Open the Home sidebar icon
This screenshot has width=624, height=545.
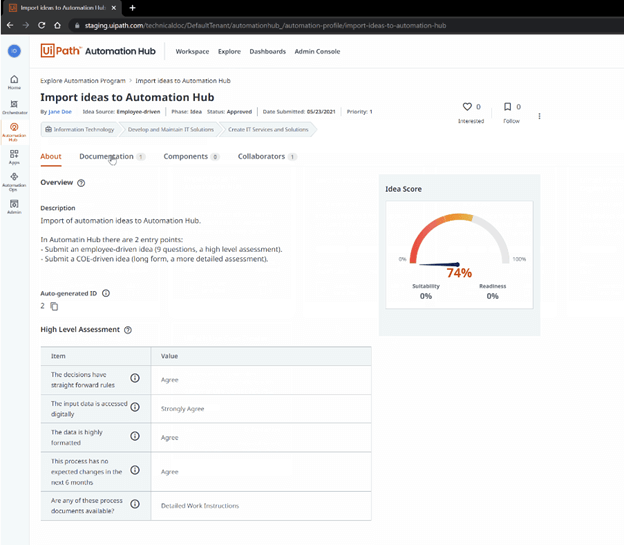coord(14,82)
